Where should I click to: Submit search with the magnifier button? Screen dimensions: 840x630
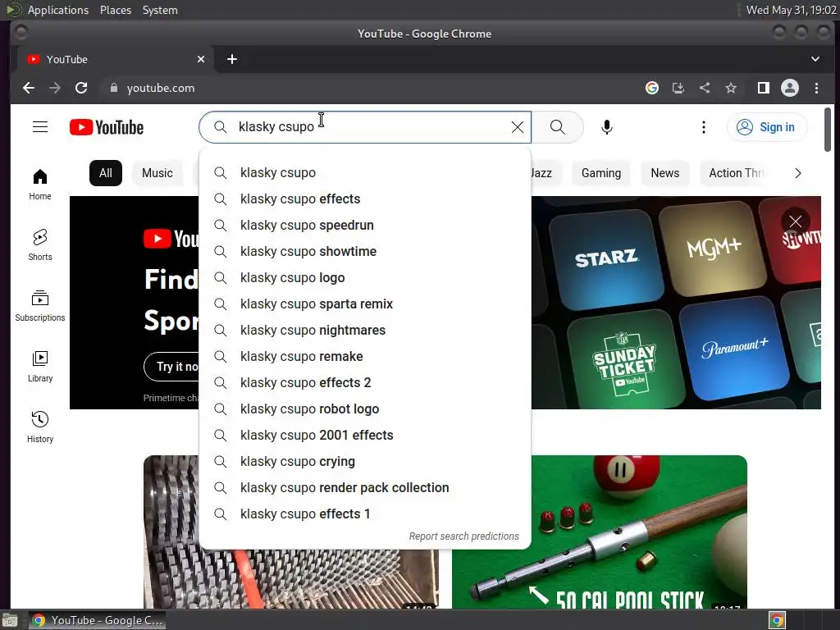[558, 127]
